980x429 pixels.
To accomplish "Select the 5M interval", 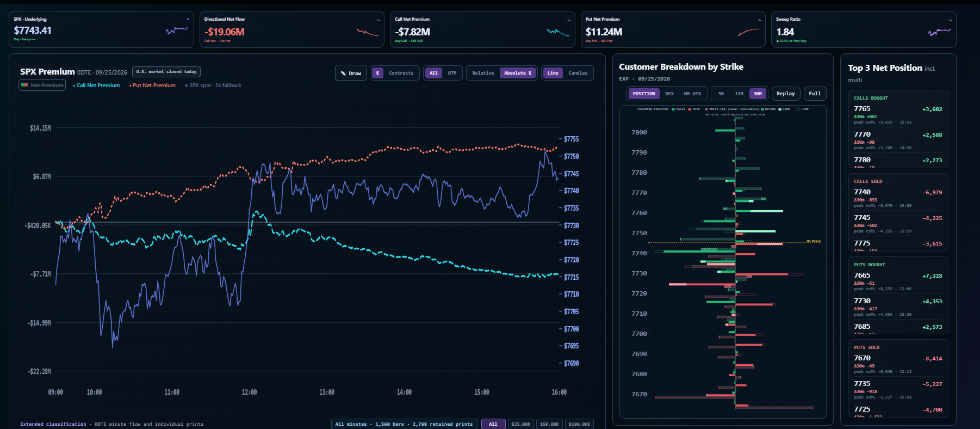I will (721, 94).
